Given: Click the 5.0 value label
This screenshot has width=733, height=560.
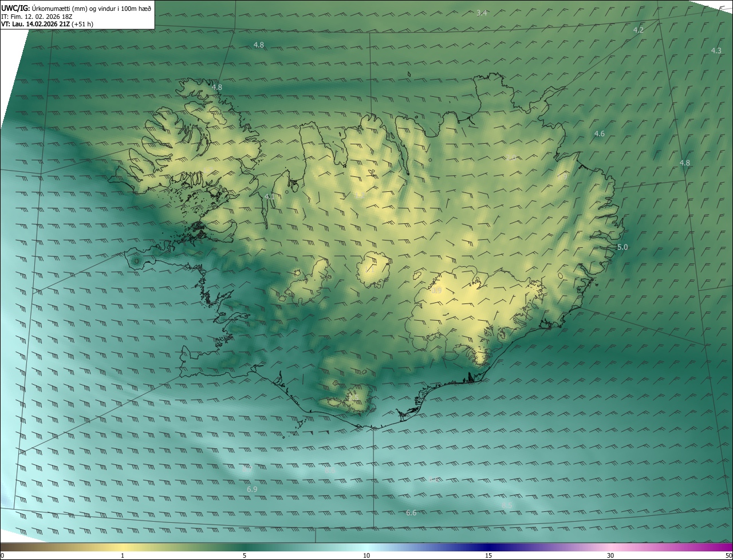Looking at the screenshot, I should point(623,247).
